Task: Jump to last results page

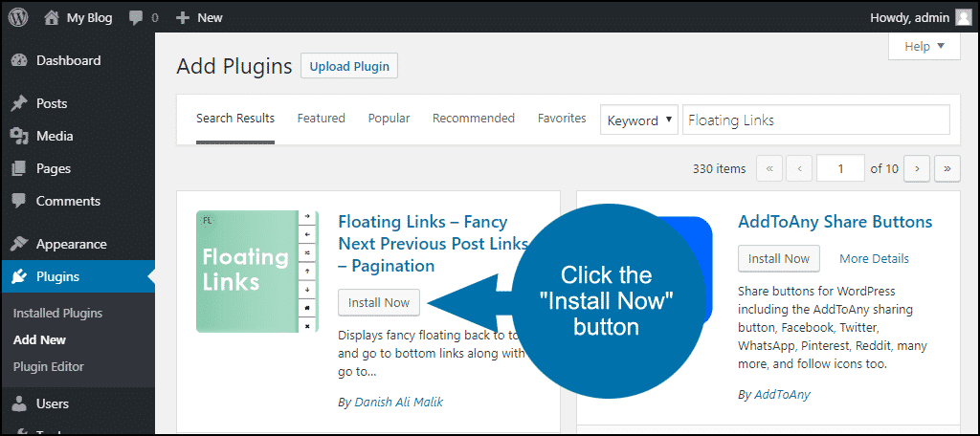Action: click(947, 168)
